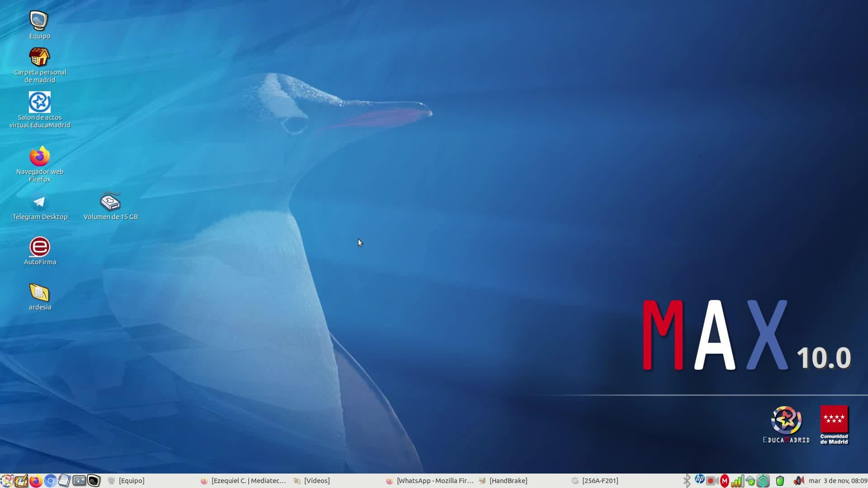Launch Firefox from the panel quick launcher

click(36, 481)
